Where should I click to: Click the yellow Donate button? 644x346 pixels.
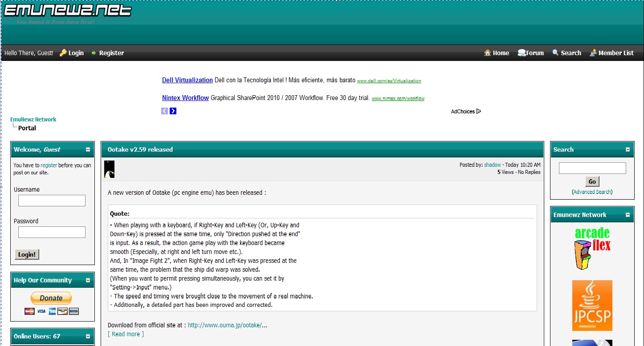(51, 298)
